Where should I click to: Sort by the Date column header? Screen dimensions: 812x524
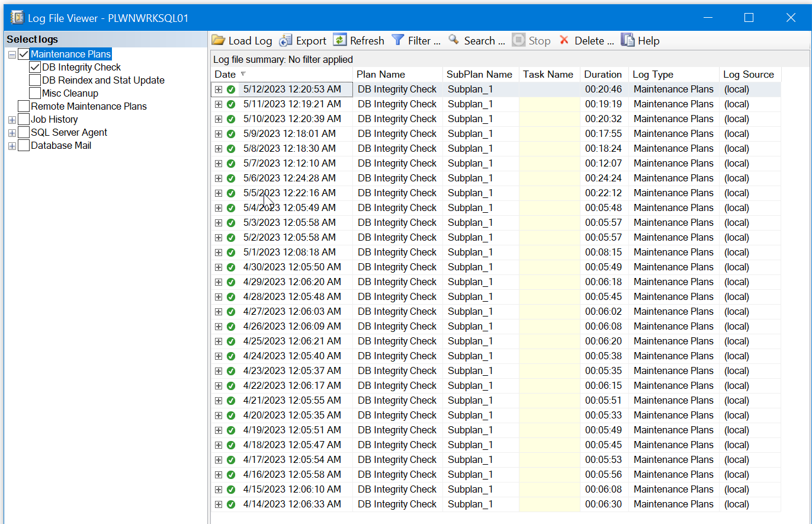(282, 75)
